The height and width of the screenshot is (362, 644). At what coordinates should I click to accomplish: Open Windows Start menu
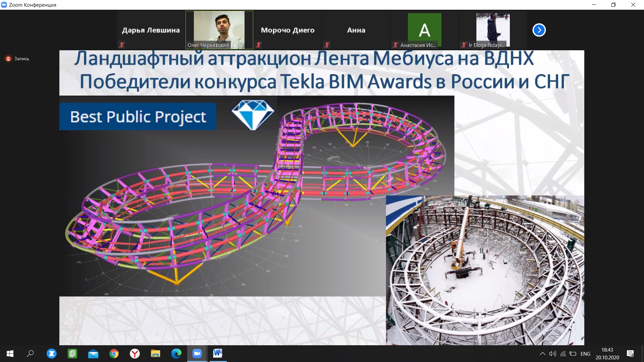pyautogui.click(x=10, y=354)
